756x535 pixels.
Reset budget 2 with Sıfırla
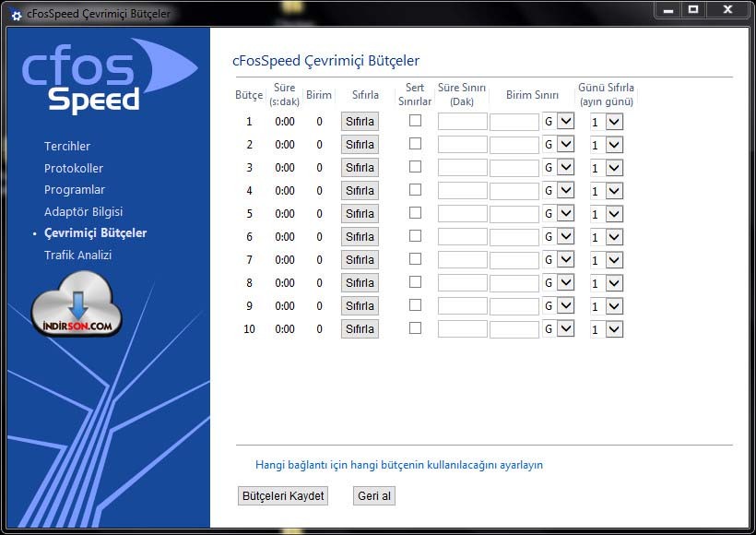pyautogui.click(x=360, y=145)
